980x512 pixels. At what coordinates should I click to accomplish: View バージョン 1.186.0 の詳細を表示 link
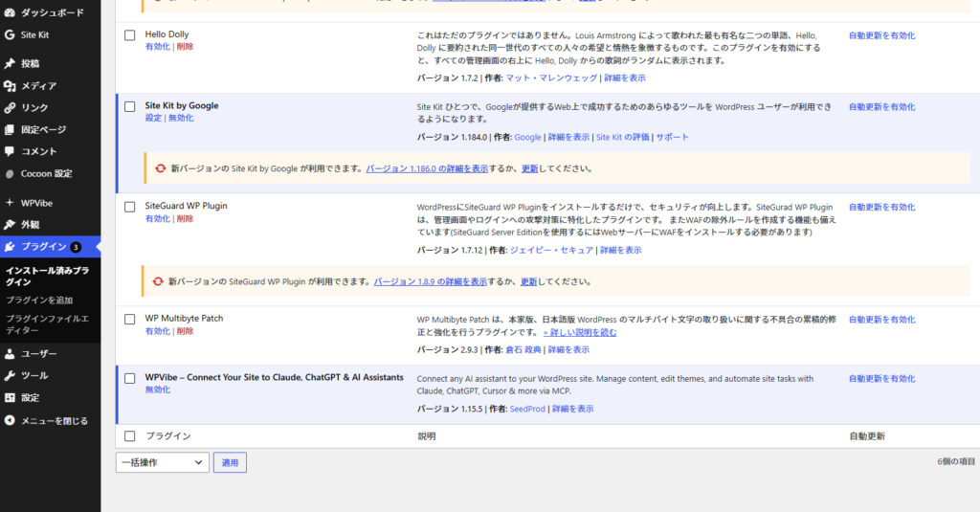[427, 168]
